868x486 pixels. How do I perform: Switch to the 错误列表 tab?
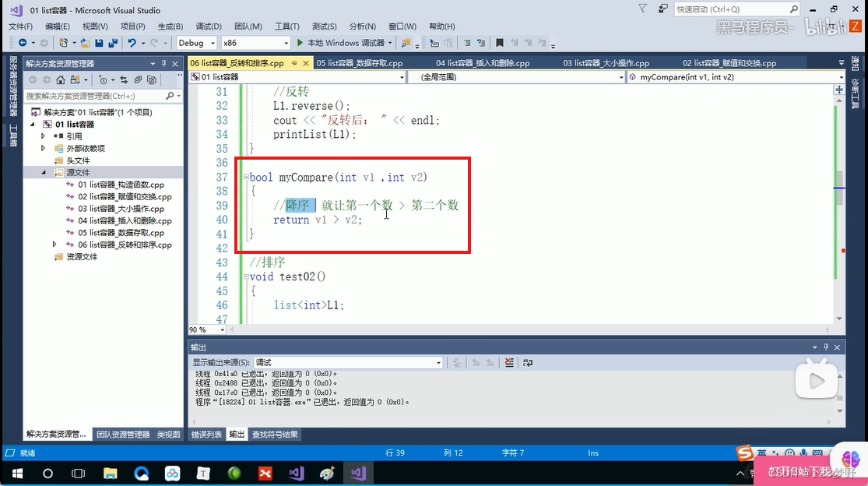click(206, 435)
